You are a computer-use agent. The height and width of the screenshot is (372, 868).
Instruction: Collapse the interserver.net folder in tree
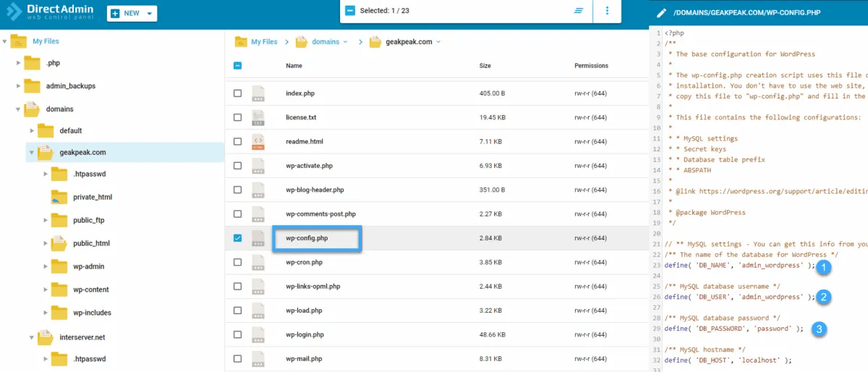tap(32, 337)
